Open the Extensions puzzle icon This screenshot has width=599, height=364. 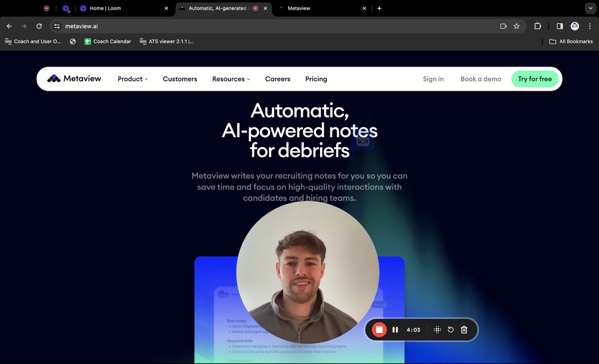tap(538, 26)
